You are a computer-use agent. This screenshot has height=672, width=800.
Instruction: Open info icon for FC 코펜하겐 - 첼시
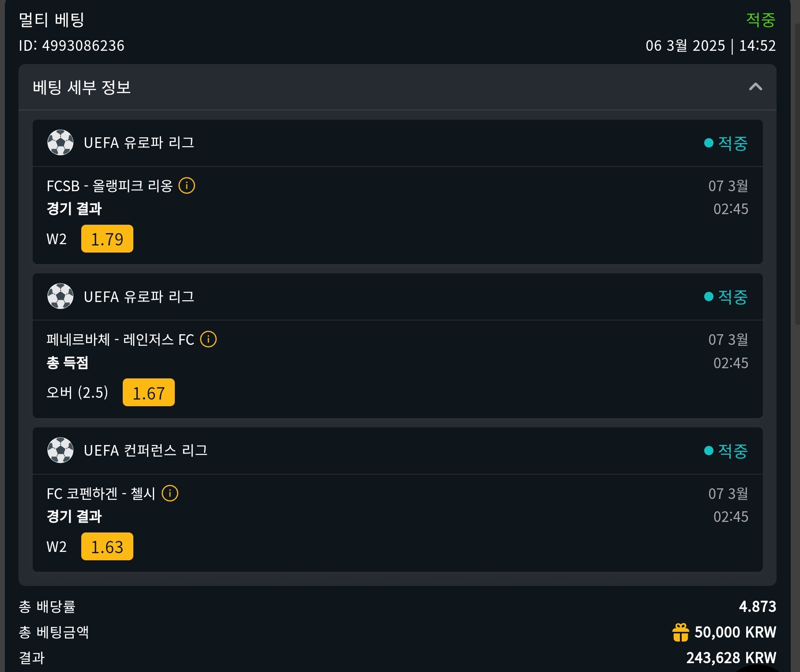[170, 493]
